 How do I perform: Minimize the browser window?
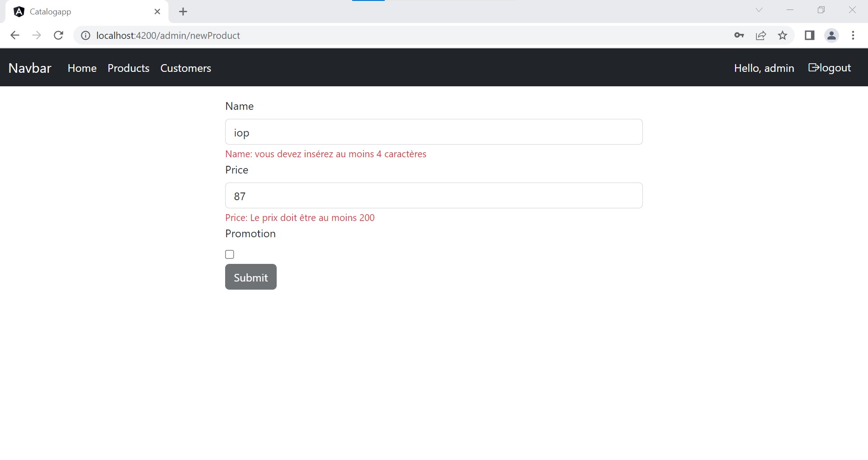point(790,10)
